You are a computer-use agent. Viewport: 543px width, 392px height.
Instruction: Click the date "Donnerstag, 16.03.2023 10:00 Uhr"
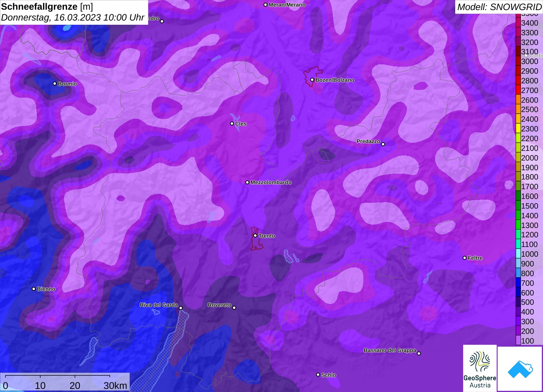pos(73,17)
